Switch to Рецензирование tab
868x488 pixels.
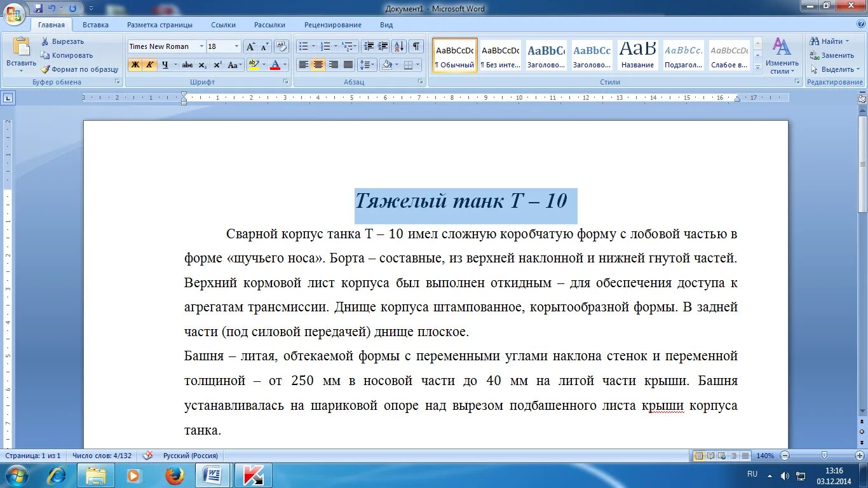(x=332, y=25)
